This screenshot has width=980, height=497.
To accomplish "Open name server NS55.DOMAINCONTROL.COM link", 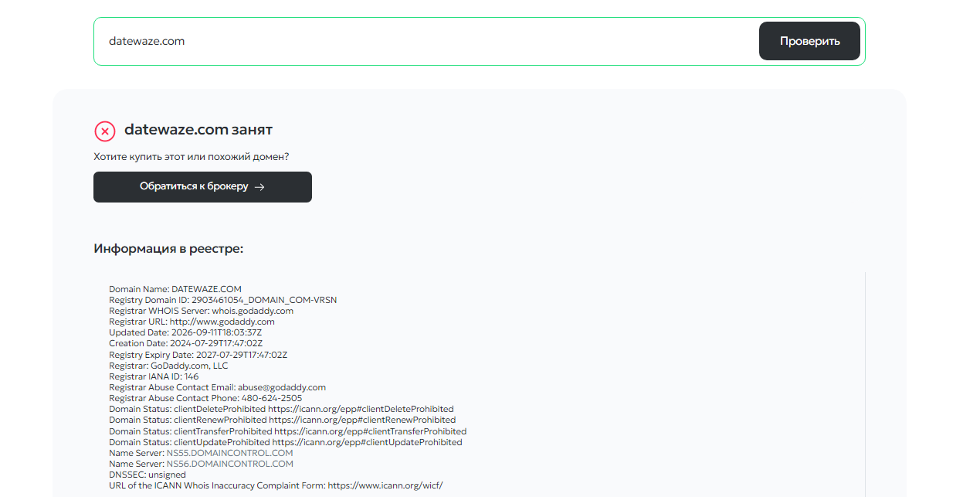I will (x=230, y=453).
